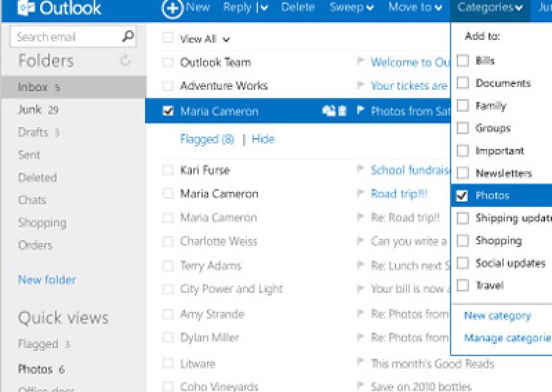The image size is (552, 392).
Task: Click the Delete toolbar command
Action: coord(297,8)
